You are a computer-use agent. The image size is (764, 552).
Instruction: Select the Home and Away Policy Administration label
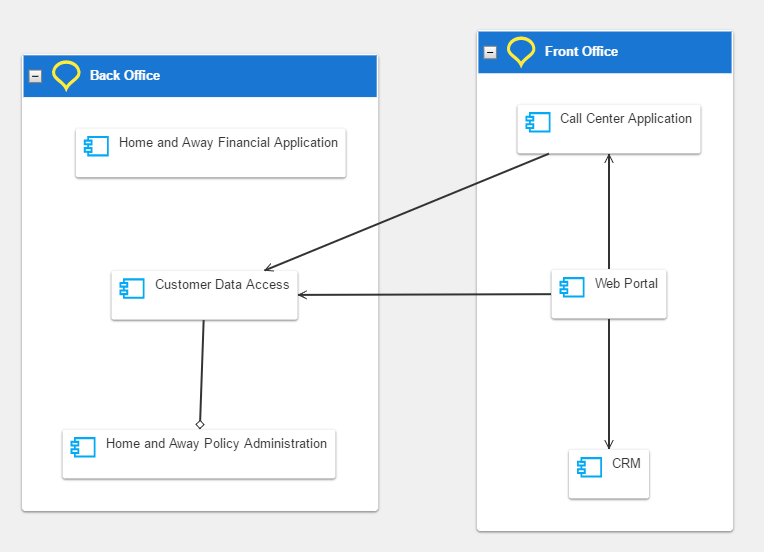pyautogui.click(x=216, y=443)
